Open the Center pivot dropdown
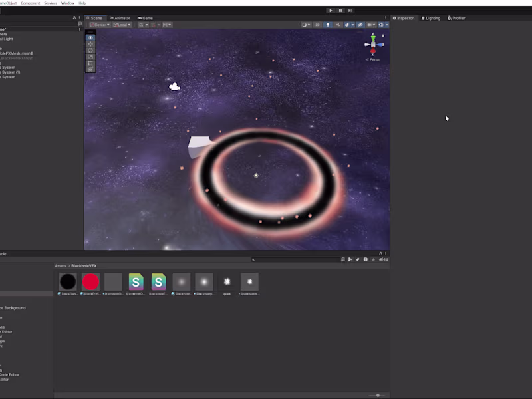532x399 pixels. click(x=100, y=25)
